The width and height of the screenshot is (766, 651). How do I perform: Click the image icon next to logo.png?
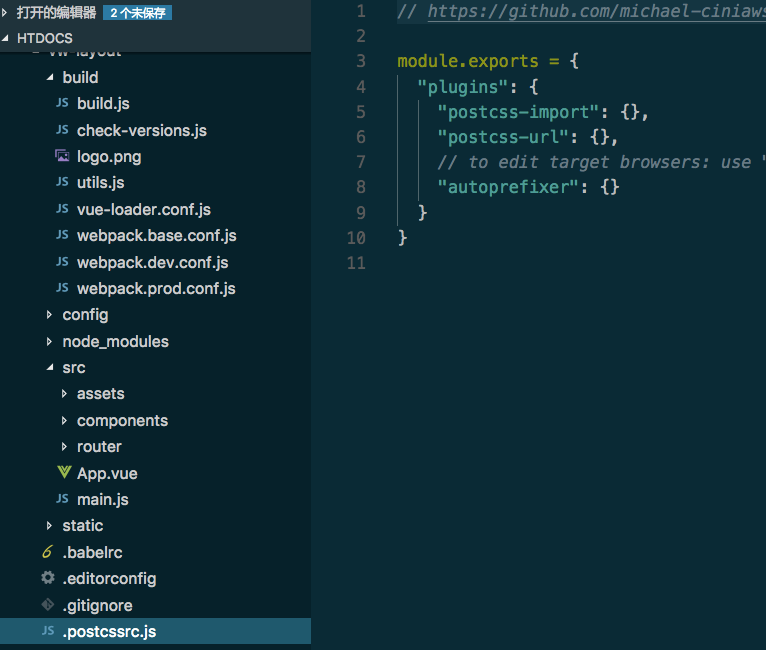[62, 156]
